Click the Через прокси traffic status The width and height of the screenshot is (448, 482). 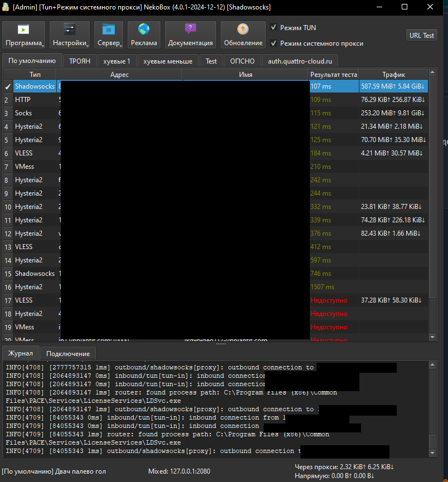tap(344, 466)
